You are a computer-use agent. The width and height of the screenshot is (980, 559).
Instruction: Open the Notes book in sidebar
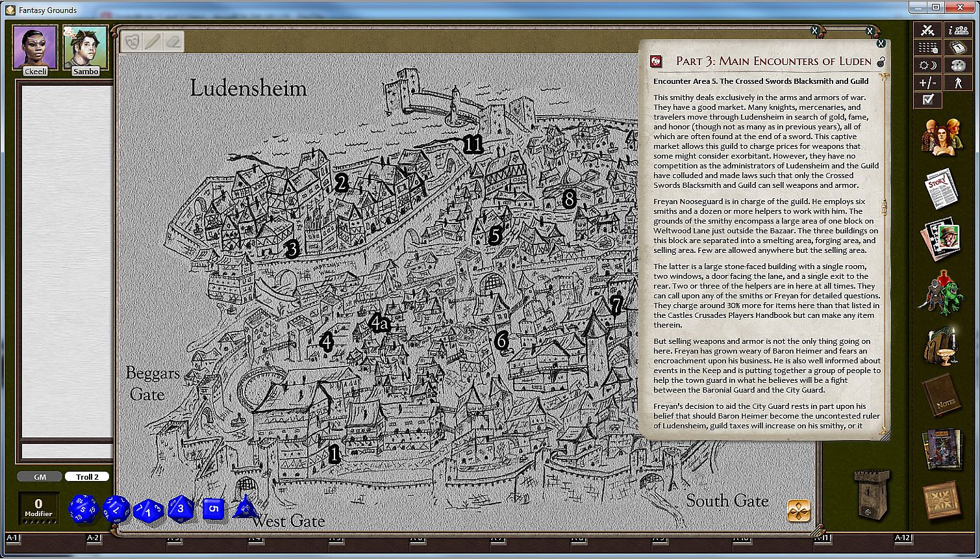pos(940,395)
